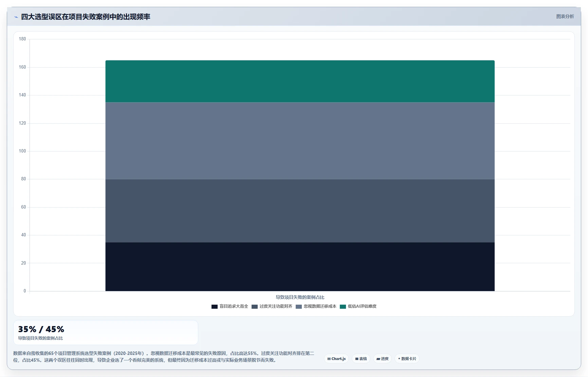Toggle the 低估AI评估难度 legend swatch
Image resolution: width=588 pixels, height=377 pixels.
(343, 306)
